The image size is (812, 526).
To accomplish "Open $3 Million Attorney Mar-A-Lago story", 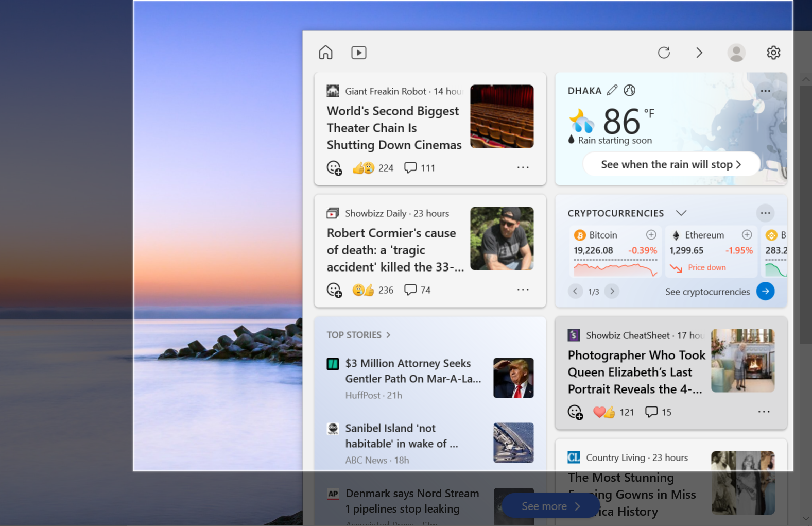I will click(x=413, y=371).
